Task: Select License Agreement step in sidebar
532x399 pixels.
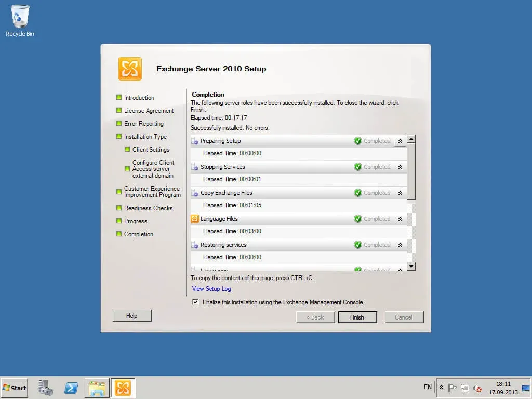Action: coord(149,111)
